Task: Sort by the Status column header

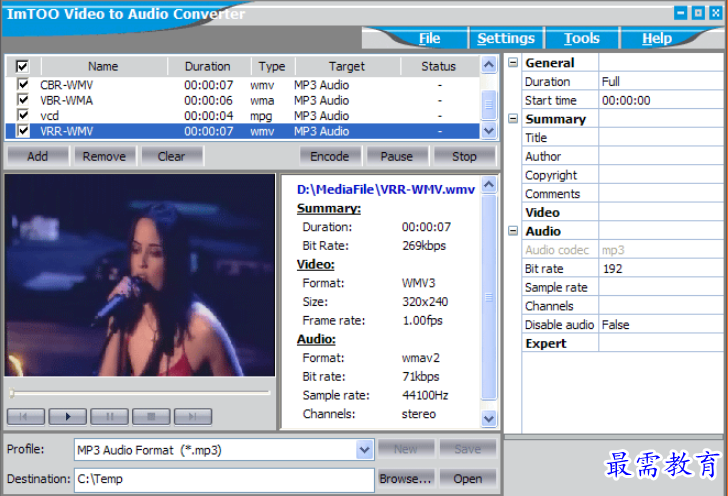Action: [x=439, y=66]
